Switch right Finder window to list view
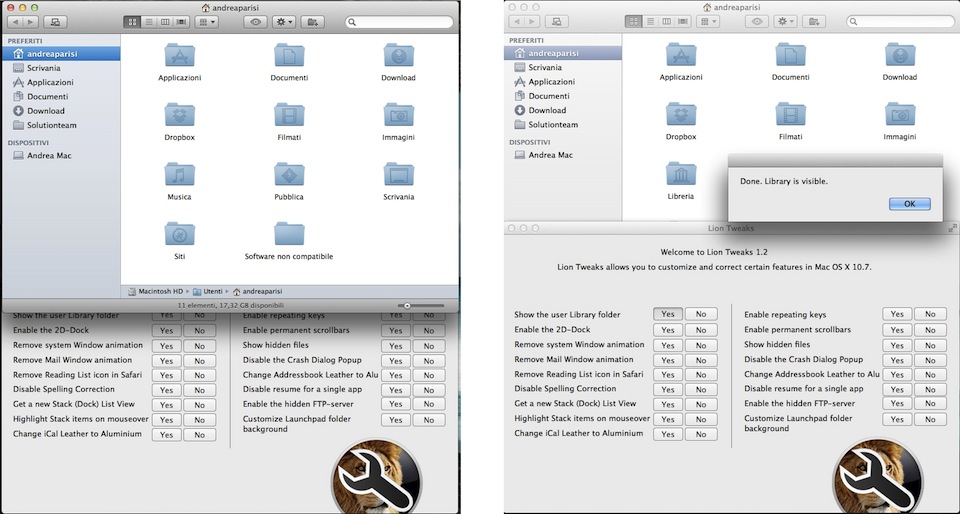 pyautogui.click(x=650, y=21)
